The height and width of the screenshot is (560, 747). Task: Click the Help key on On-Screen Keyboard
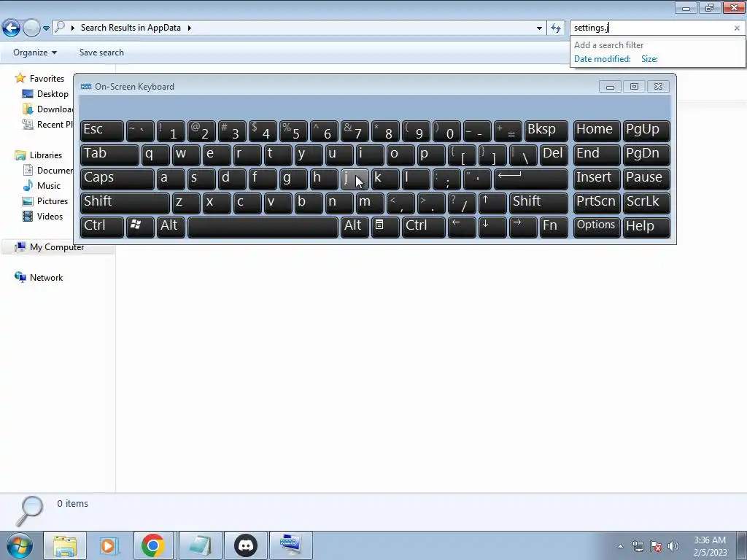point(646,227)
